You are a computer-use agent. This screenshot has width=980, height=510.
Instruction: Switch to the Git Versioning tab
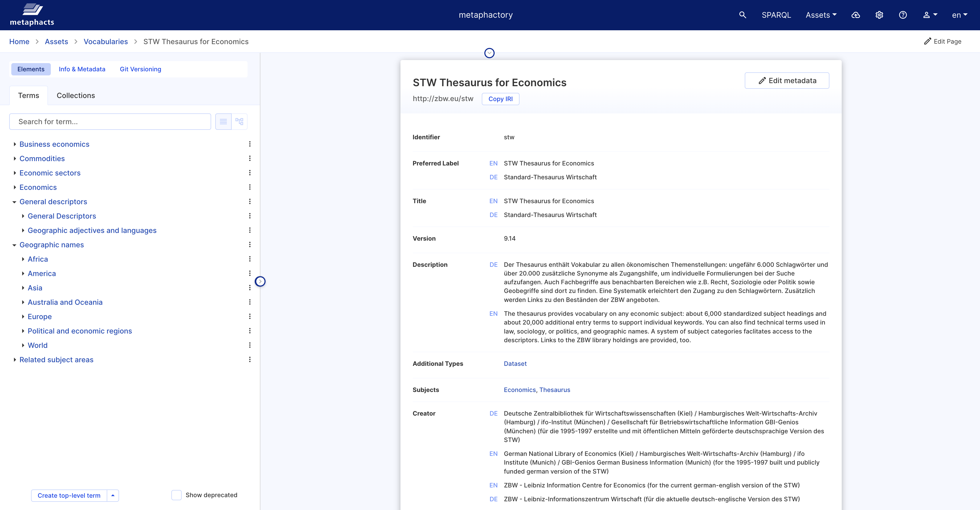[140, 69]
